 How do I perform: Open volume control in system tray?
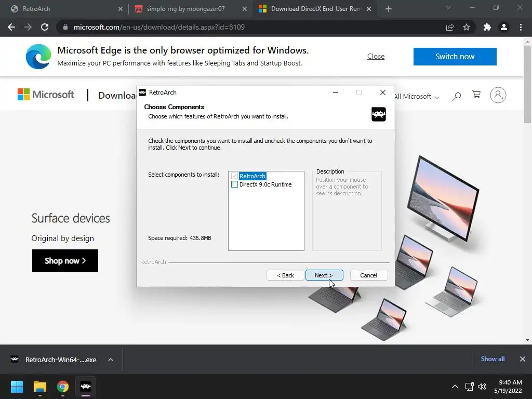pyautogui.click(x=482, y=387)
